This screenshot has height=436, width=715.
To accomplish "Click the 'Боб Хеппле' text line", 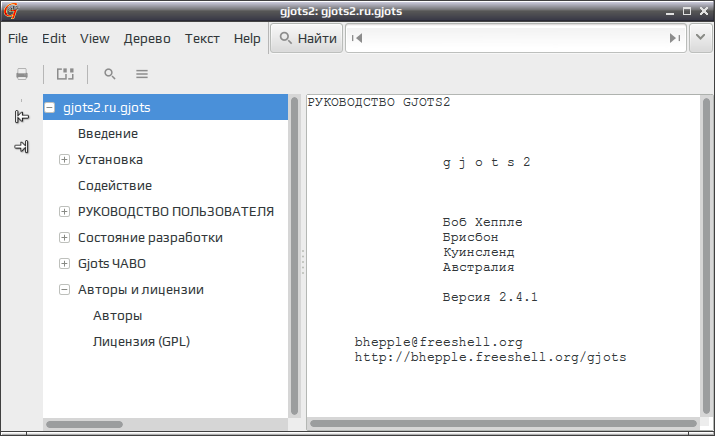I will 482,222.
